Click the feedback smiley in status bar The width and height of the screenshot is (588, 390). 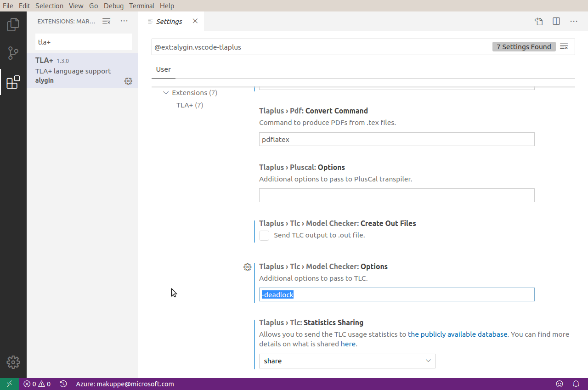click(559, 384)
